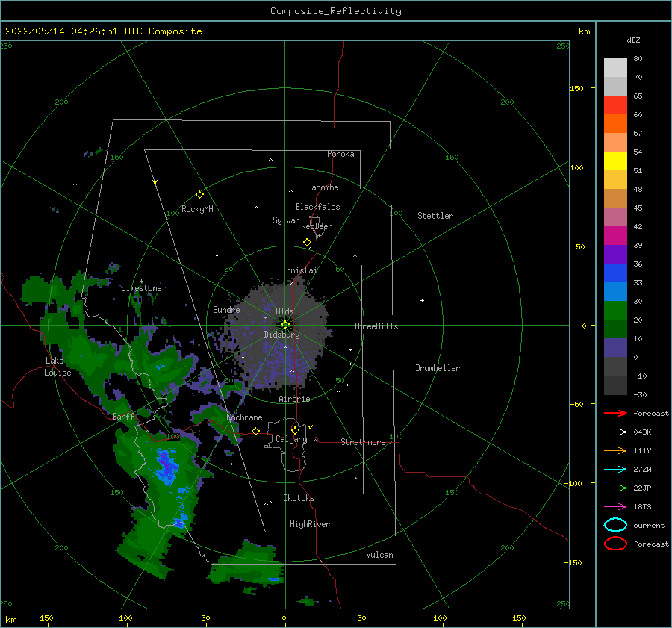The image size is (672, 628).
Task: Click the Stettler town label
Action: coord(435,216)
